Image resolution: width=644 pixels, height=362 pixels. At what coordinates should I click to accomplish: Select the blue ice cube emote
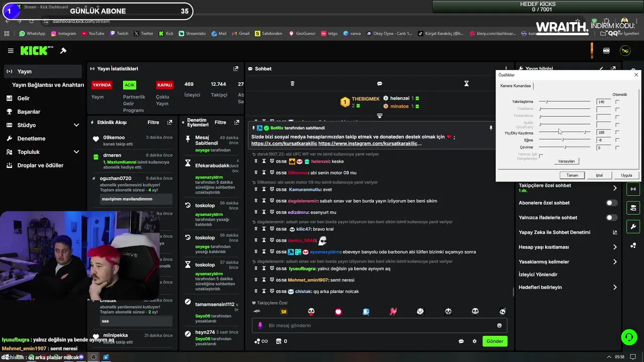(366, 312)
